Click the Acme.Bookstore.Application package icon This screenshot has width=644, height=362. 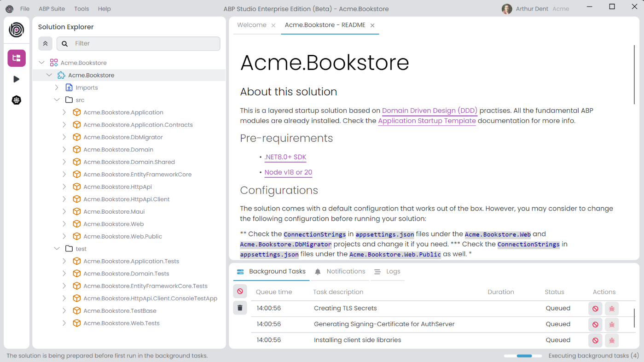[x=77, y=112]
